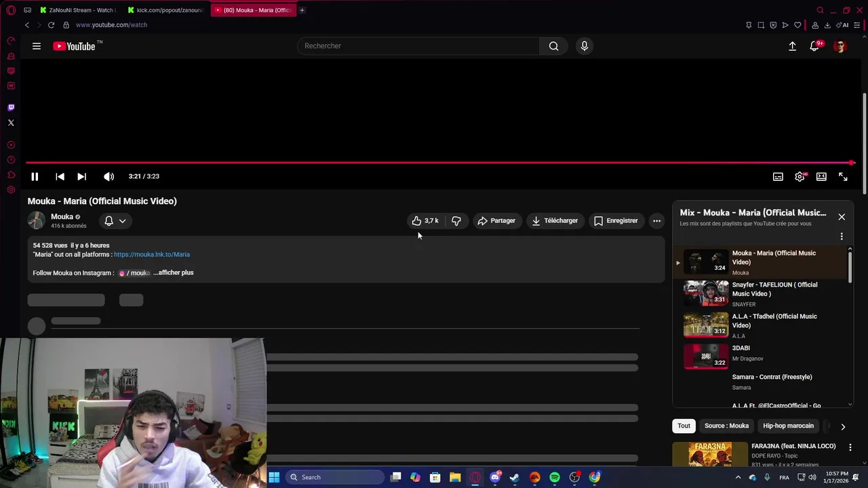This screenshot has height=488, width=868.
Task: Open the Mouka Instagram link
Action: [135, 273]
